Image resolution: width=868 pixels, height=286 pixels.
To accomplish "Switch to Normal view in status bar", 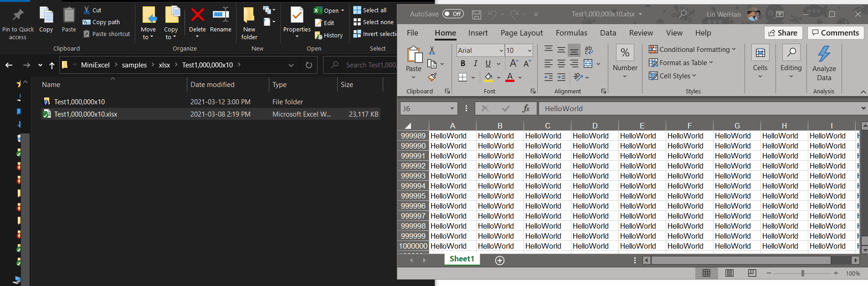I will point(706,273).
